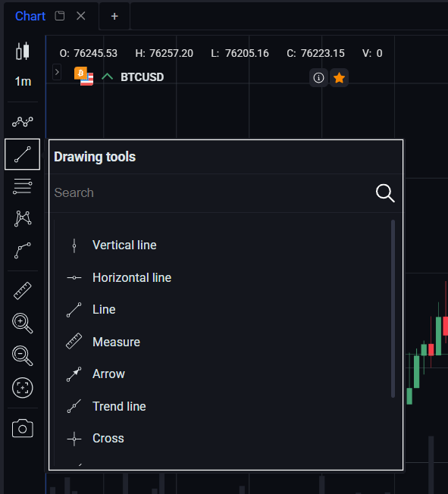
Task: Zoom out of the chart
Action: tap(23, 355)
